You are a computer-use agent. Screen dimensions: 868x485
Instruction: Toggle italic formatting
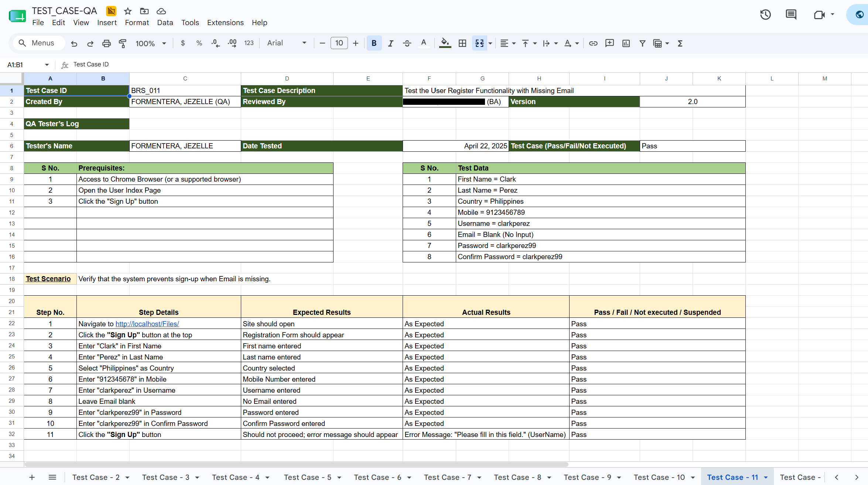click(390, 43)
